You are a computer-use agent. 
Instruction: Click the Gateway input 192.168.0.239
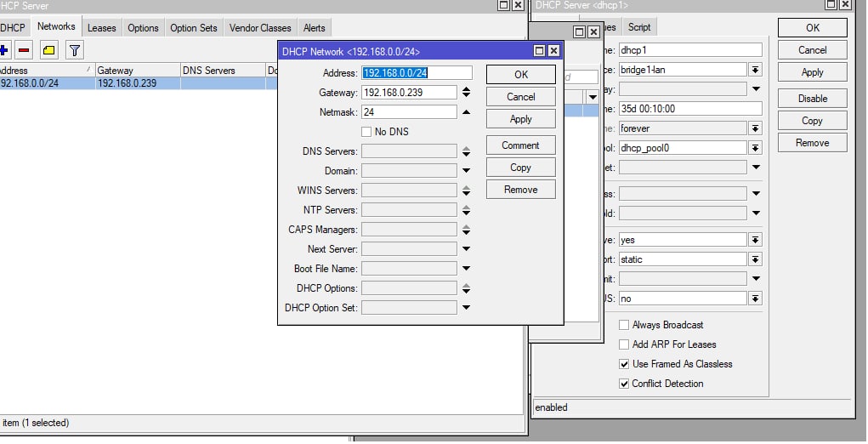click(409, 93)
